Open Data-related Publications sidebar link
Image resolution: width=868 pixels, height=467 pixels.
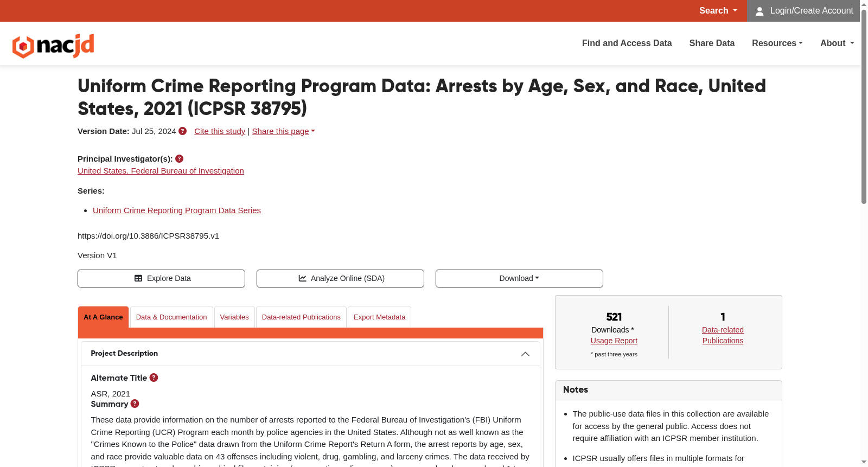723,335
